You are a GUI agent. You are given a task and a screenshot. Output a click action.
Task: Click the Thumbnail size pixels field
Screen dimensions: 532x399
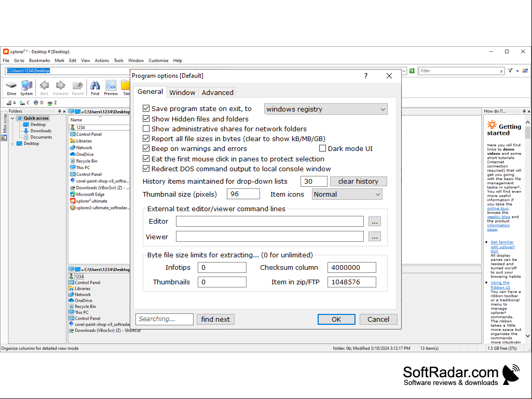click(243, 194)
